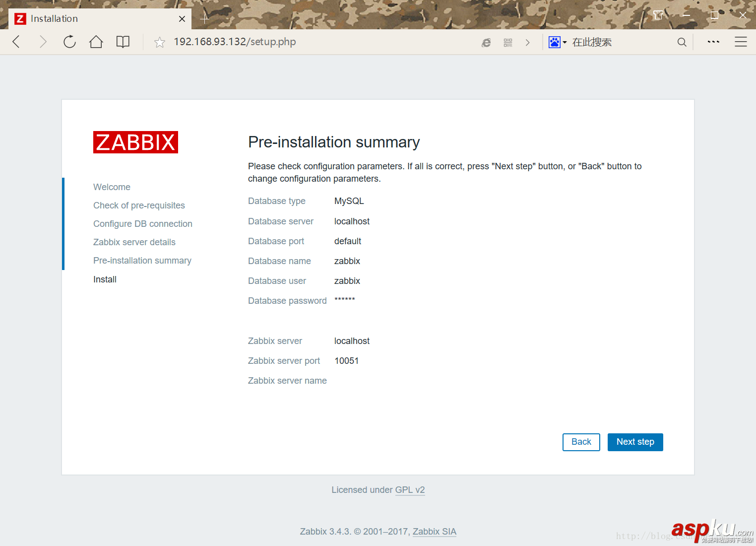Open the browser hamburger menu
756x546 pixels.
tap(741, 42)
